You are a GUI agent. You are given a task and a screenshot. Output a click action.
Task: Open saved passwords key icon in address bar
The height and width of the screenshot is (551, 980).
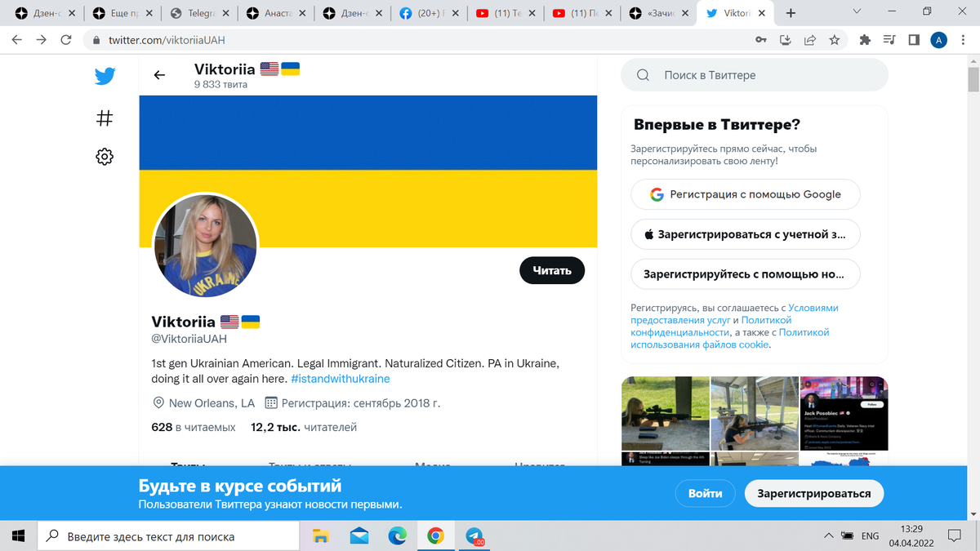click(x=761, y=39)
